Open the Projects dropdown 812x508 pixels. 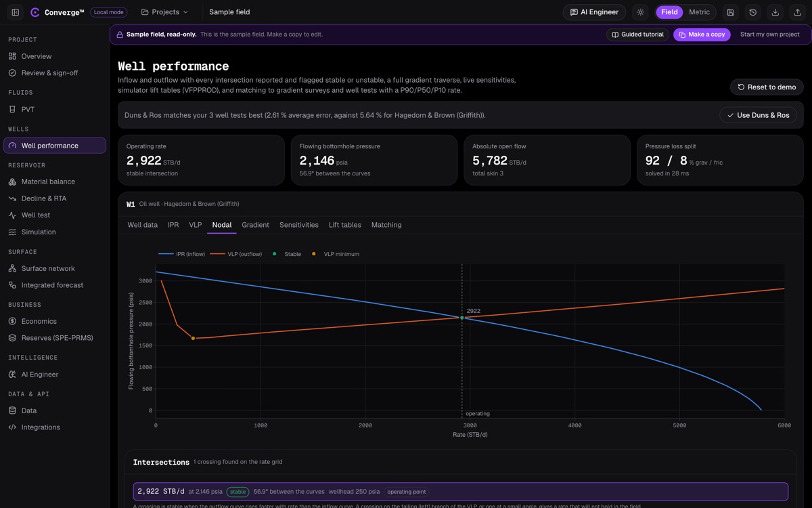pos(164,12)
